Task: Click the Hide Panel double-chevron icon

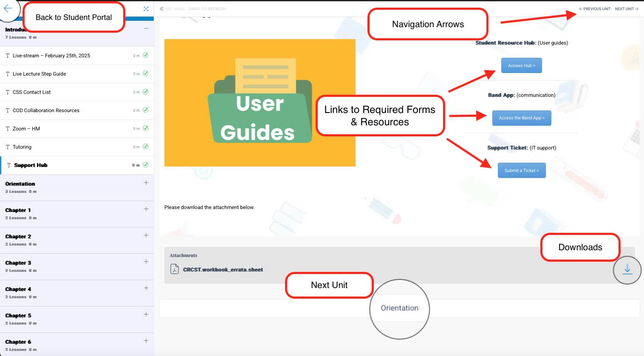Action: pyautogui.click(x=161, y=8)
